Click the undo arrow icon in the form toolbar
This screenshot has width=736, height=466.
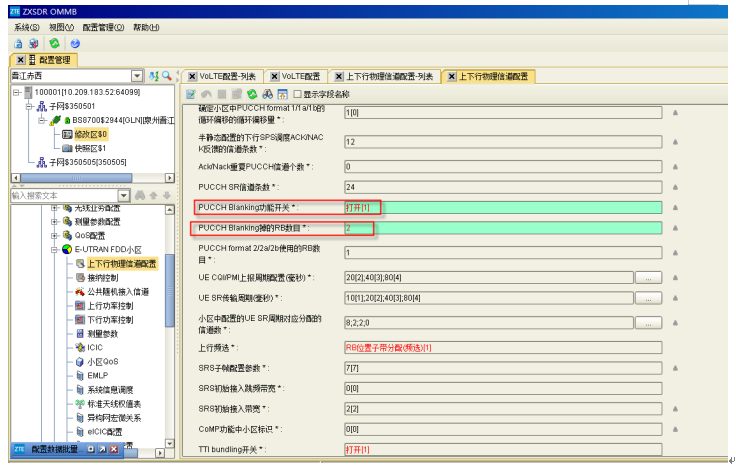(207, 94)
